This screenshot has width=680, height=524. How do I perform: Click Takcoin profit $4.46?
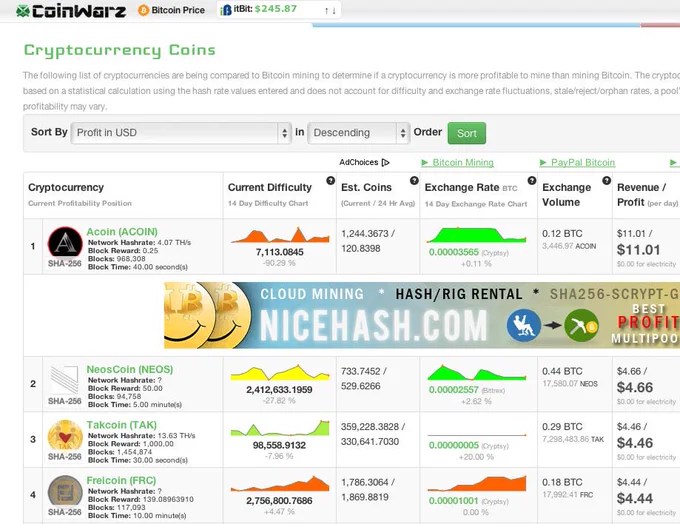[x=635, y=443]
